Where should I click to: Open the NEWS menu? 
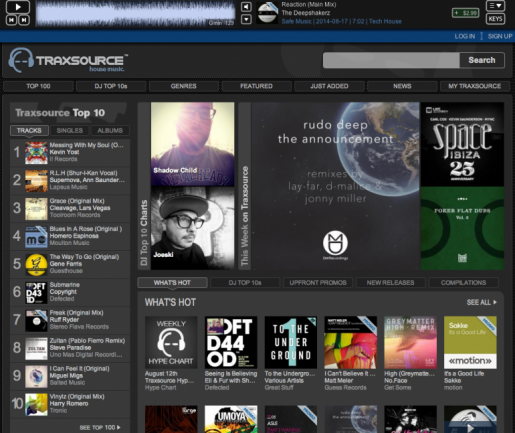(x=402, y=86)
